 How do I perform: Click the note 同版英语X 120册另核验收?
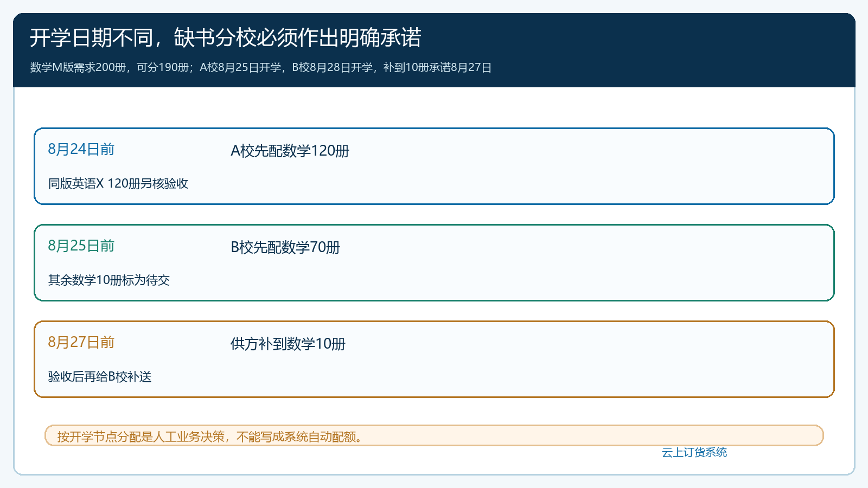[x=118, y=183]
